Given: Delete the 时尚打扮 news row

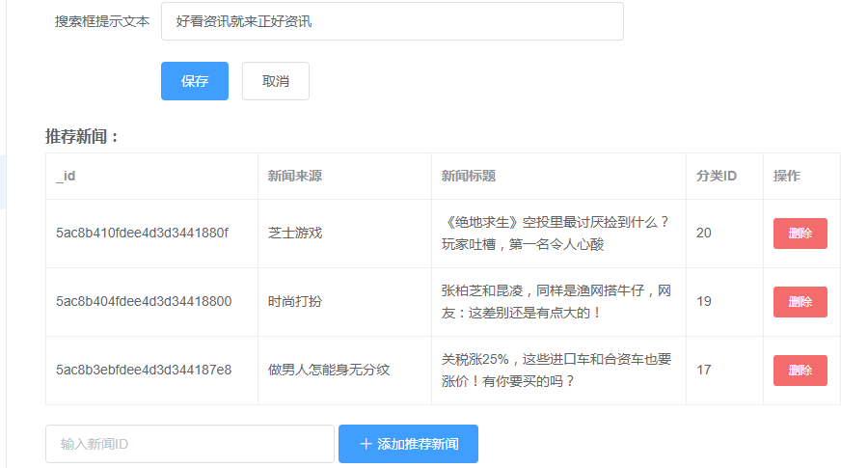Looking at the screenshot, I should click(800, 302).
